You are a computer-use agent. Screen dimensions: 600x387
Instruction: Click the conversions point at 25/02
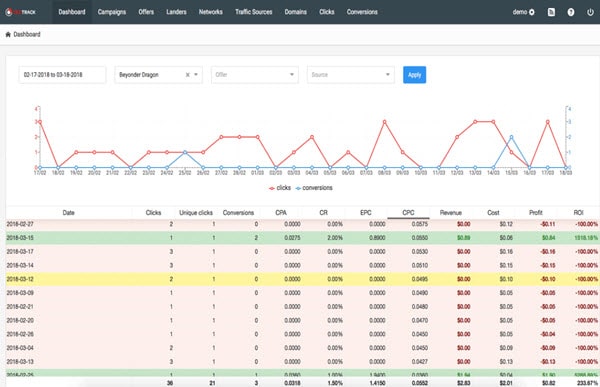[185, 152]
